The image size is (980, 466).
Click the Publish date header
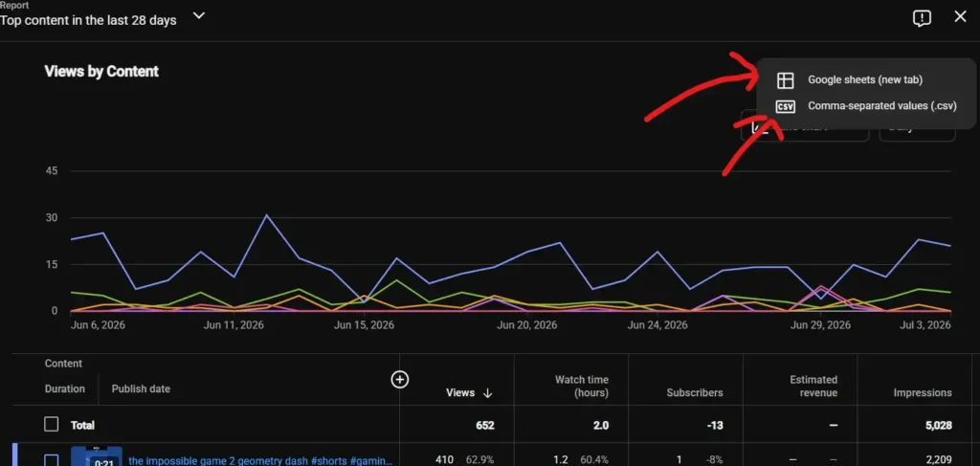(x=141, y=388)
